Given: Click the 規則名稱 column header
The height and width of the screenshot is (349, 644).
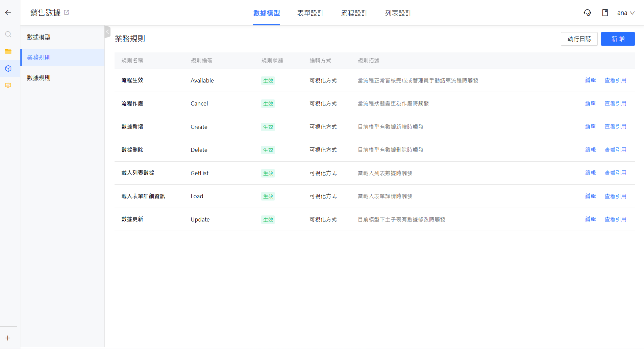Looking at the screenshot, I should click(132, 61).
